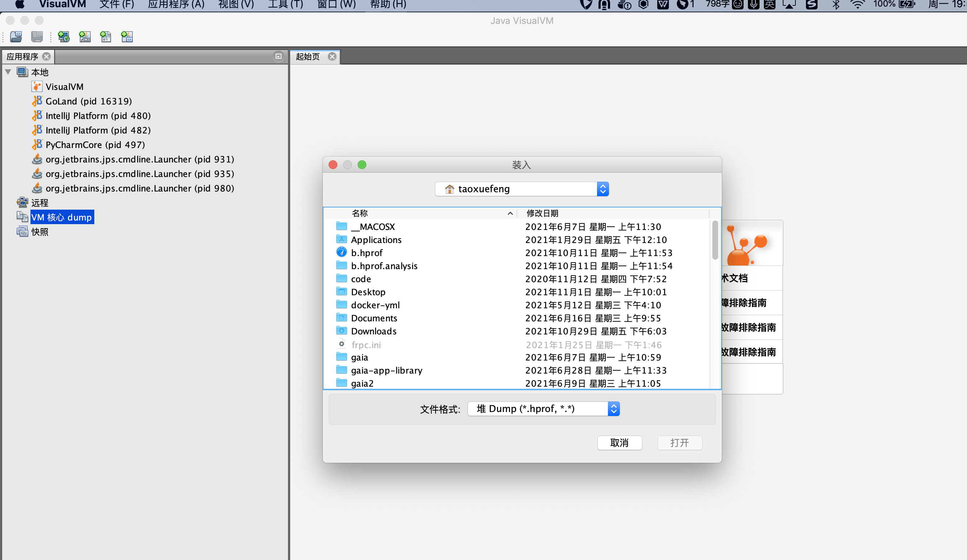Select the VM 核心 dump node
Viewport: 967px width, 560px height.
point(61,217)
